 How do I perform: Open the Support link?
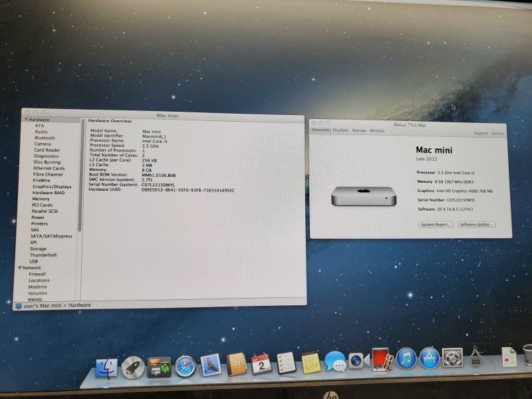pos(481,134)
